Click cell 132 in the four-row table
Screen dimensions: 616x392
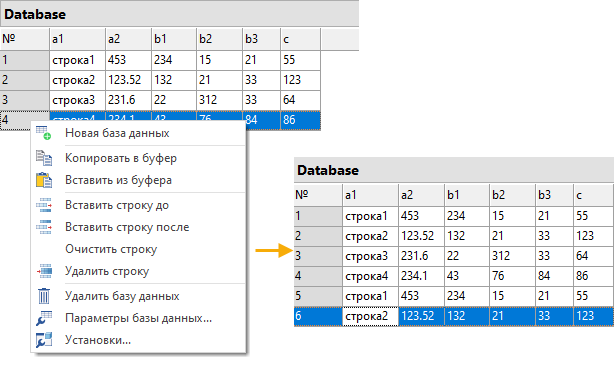[174, 80]
